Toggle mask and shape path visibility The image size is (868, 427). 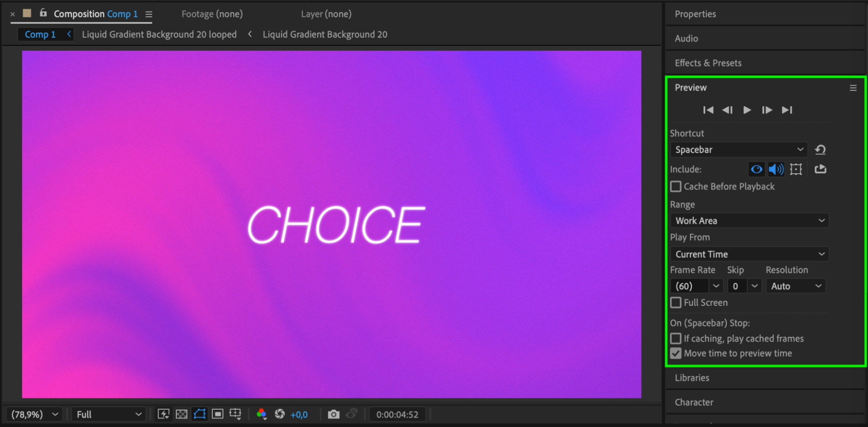click(200, 414)
